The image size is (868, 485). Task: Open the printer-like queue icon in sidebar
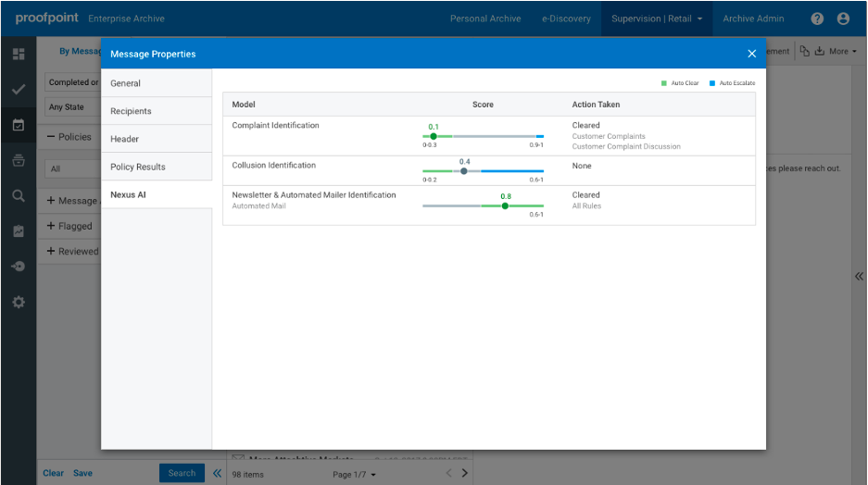point(19,160)
